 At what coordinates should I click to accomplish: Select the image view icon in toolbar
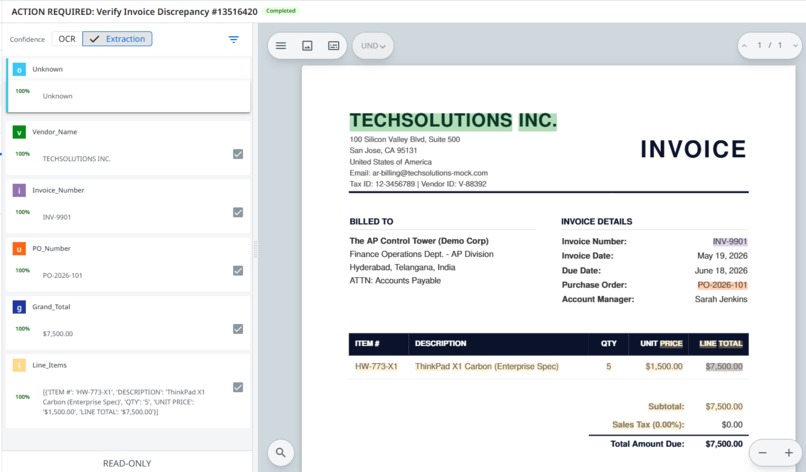coord(307,46)
